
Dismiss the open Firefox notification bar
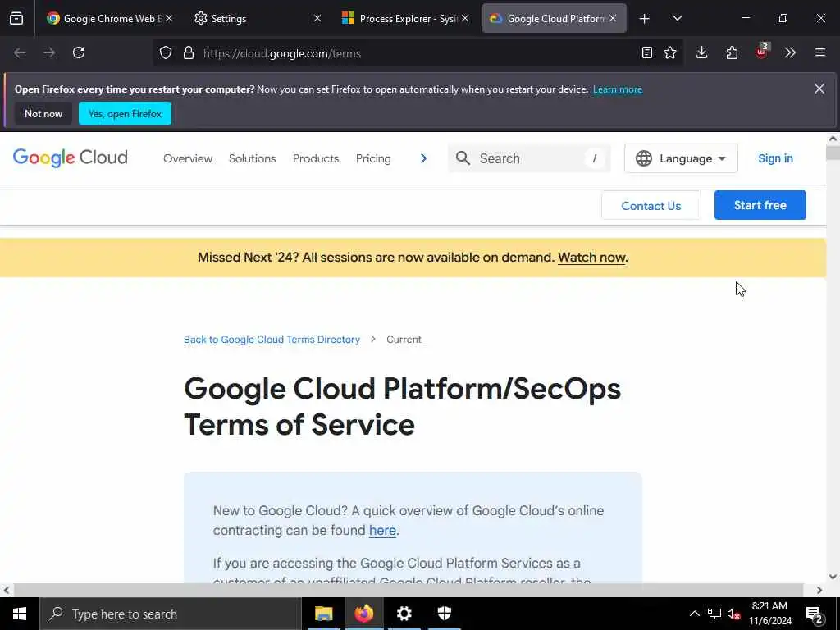point(819,89)
